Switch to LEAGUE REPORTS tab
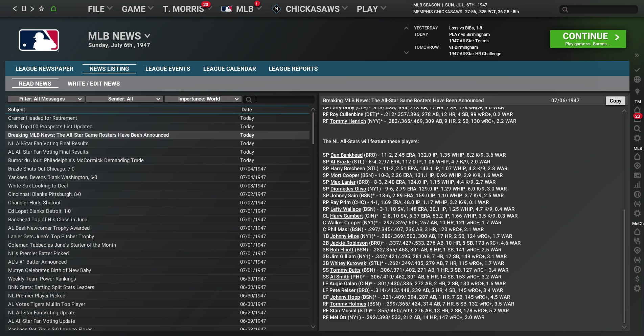The width and height of the screenshot is (644, 336). point(293,69)
